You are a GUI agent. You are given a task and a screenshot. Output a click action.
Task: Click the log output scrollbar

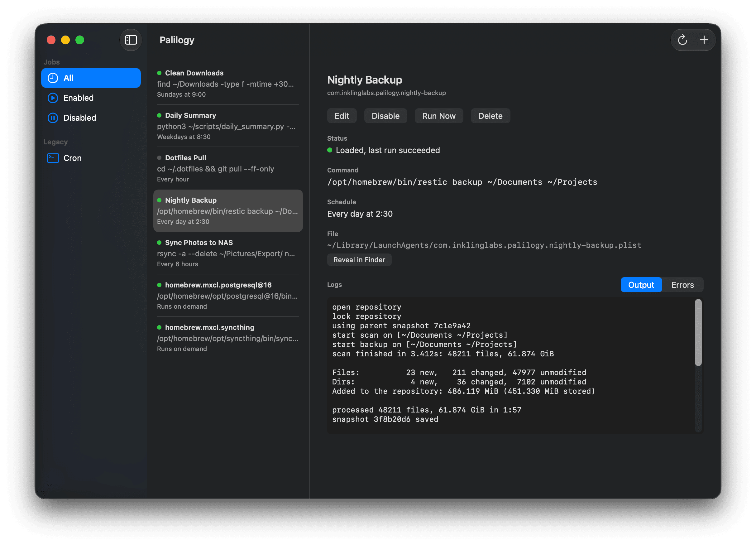[698, 333]
